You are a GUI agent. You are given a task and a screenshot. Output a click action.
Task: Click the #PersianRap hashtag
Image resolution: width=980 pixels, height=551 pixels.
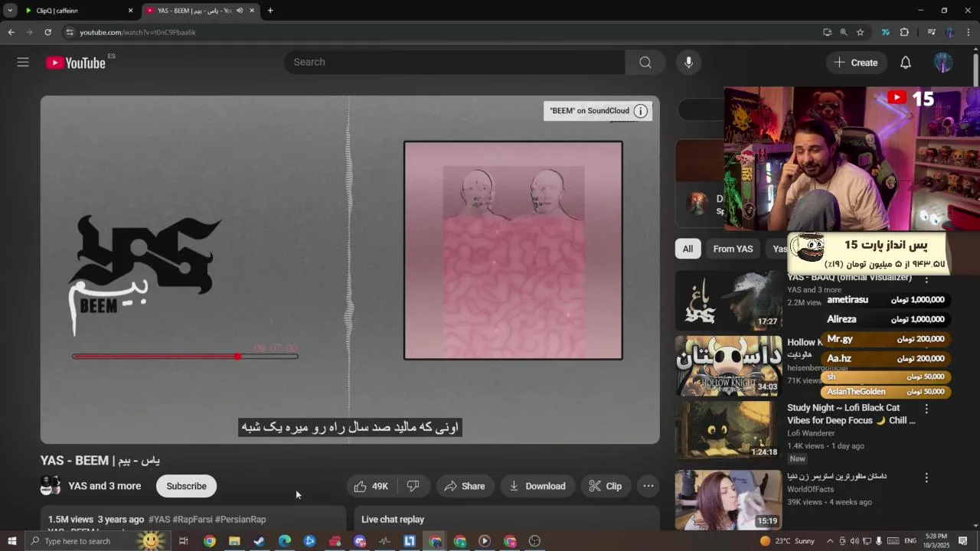click(240, 520)
